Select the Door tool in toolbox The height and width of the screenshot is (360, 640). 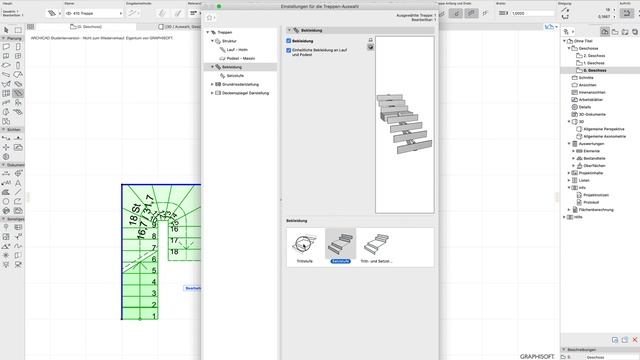click(x=18, y=47)
